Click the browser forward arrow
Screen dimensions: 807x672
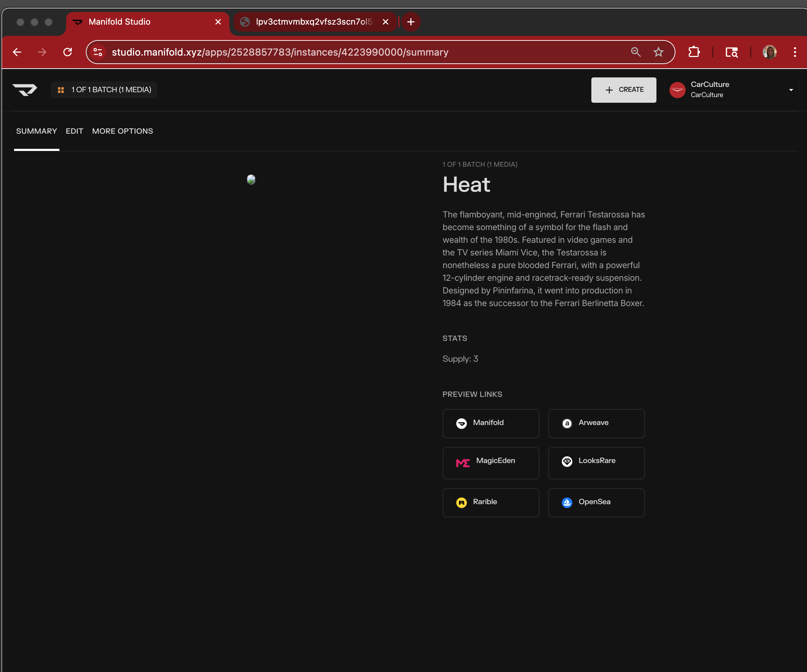pyautogui.click(x=42, y=52)
